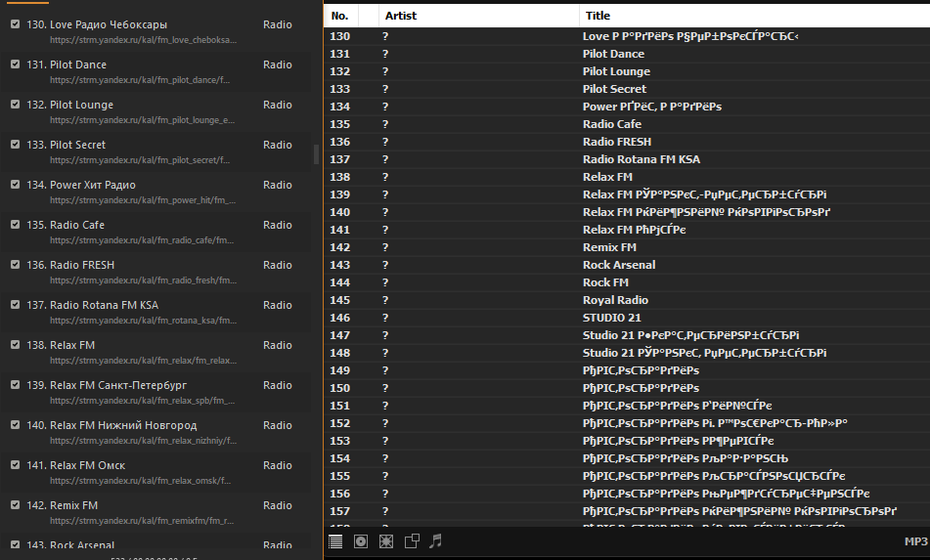Select table row 138 Relax FM
This screenshot has height=560, width=930.
click(x=627, y=177)
